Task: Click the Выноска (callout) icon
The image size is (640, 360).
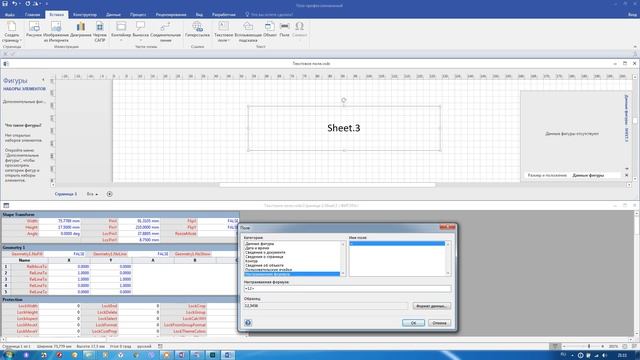Action: (140, 27)
